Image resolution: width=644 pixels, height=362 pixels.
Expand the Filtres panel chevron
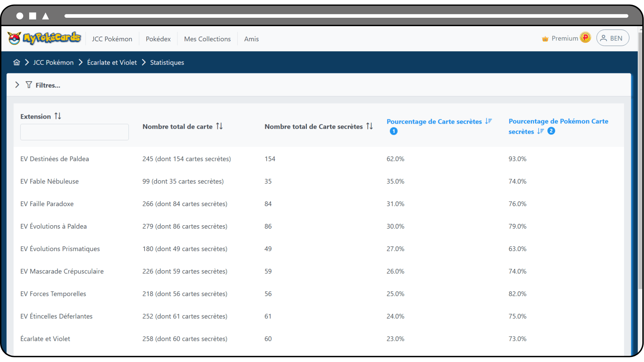click(x=17, y=85)
